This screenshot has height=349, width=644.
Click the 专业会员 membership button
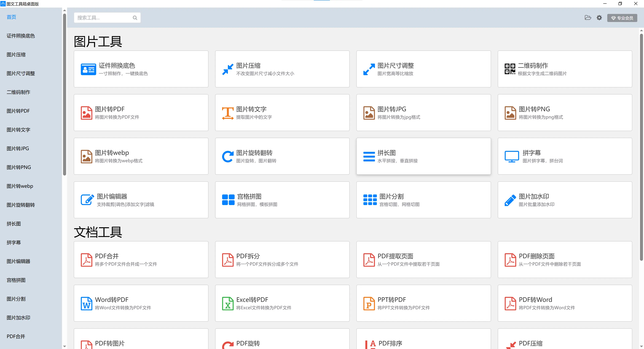(x=622, y=17)
